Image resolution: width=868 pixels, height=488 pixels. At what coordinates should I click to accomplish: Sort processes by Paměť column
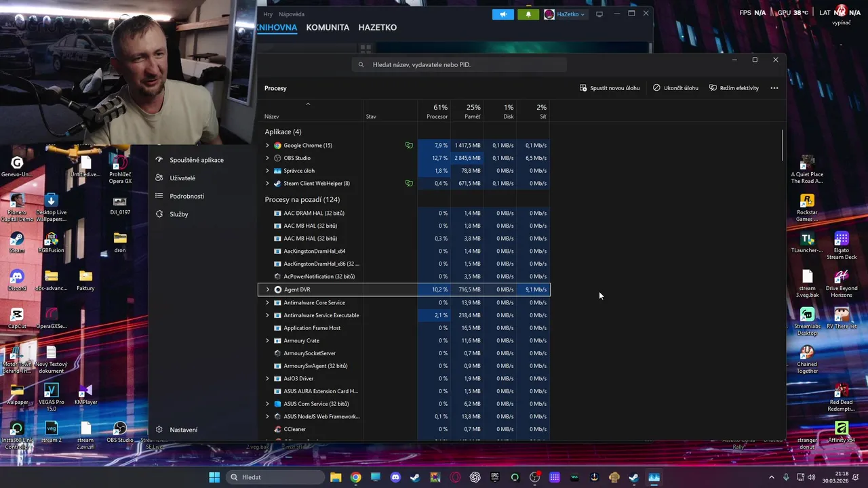coord(467,111)
